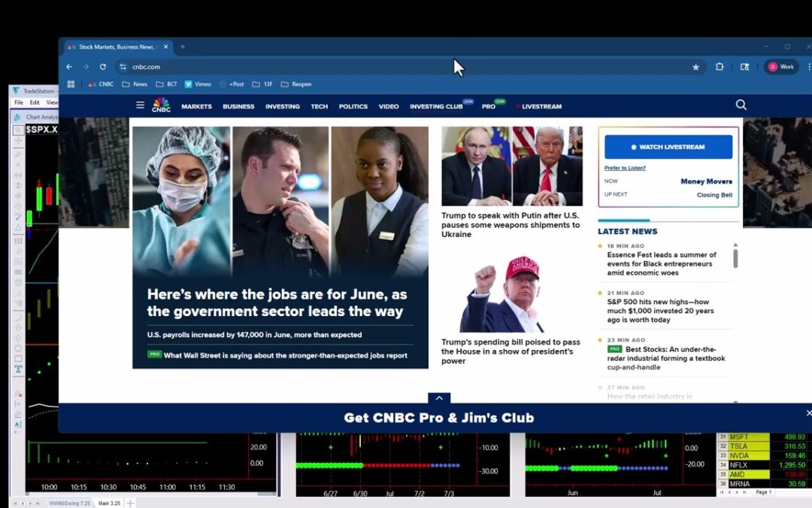The image size is (812, 508).
Task: Add a new TradeStation workspace tab
Action: (131, 503)
